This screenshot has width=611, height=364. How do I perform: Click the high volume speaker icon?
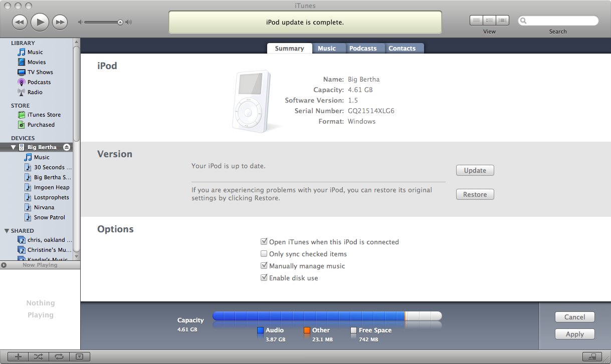click(129, 22)
